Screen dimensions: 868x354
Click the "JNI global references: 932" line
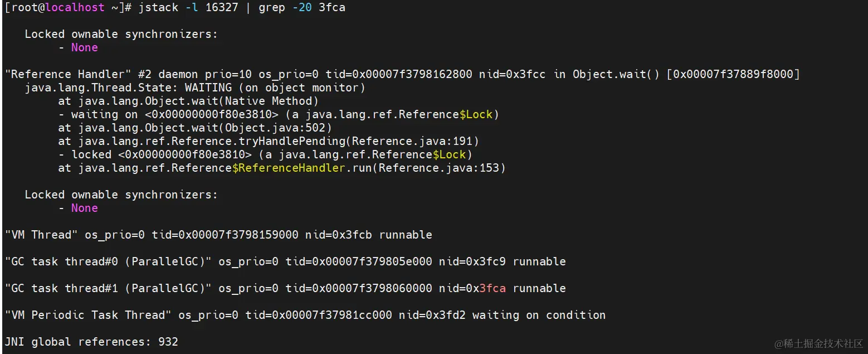click(91, 342)
